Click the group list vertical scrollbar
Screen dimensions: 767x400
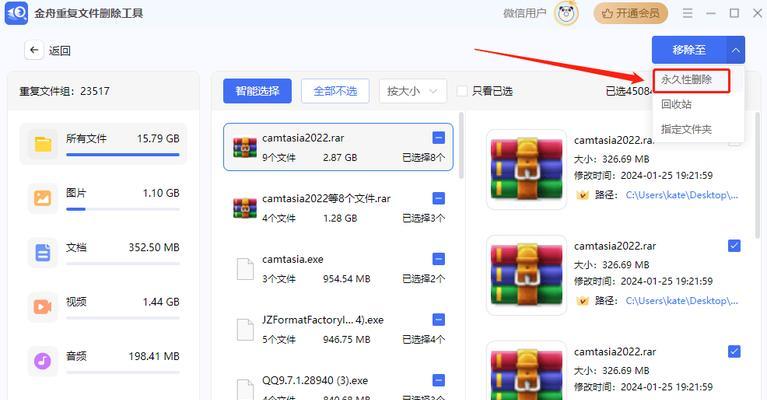click(461, 145)
